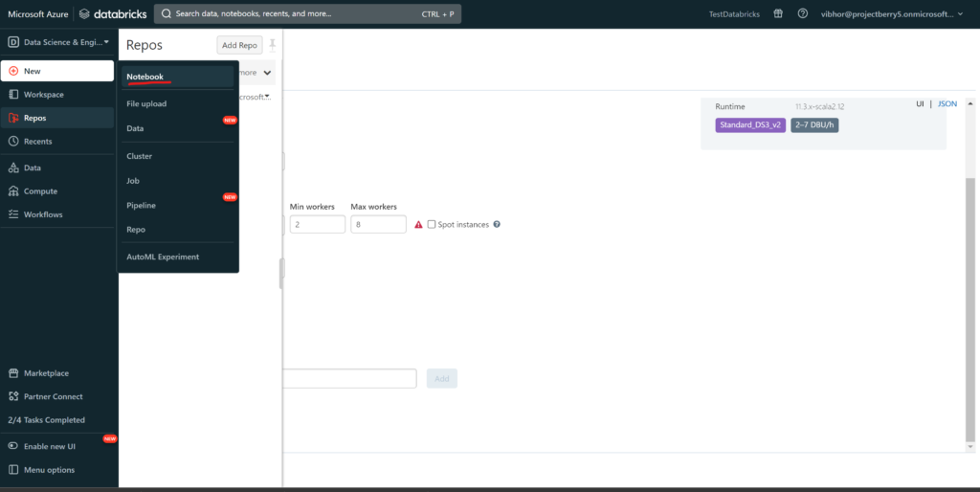Pin the Repos panel with pin icon
The height and width of the screenshot is (492, 980).
(273, 44)
